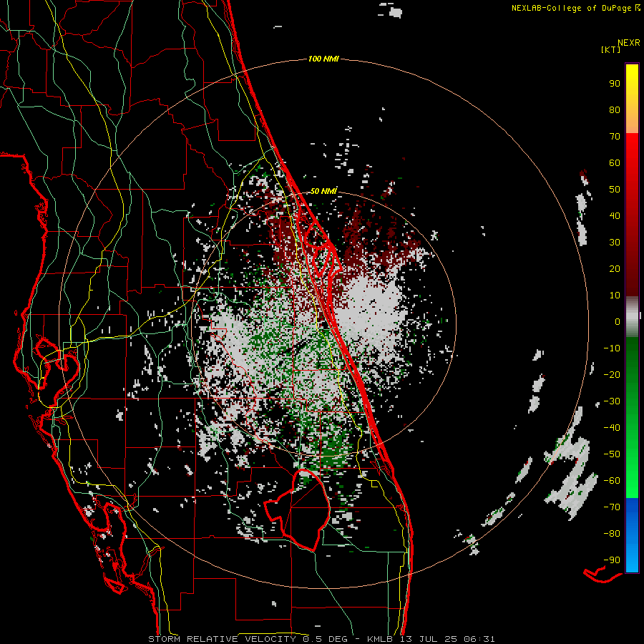Image resolution: width=644 pixels, height=644 pixels.
Task: Click the 90 value on velocity scale
Action: [615, 84]
